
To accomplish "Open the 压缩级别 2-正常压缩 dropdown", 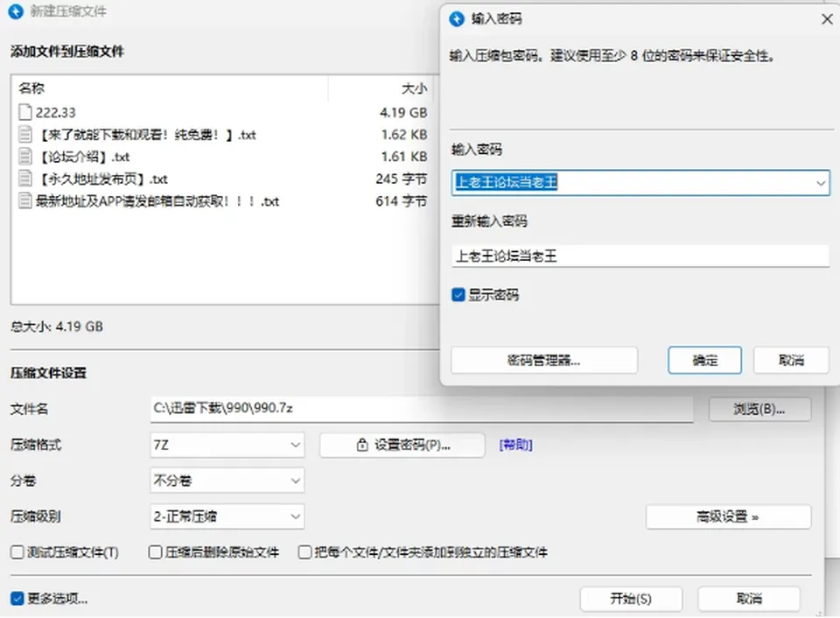I will tap(227, 516).
